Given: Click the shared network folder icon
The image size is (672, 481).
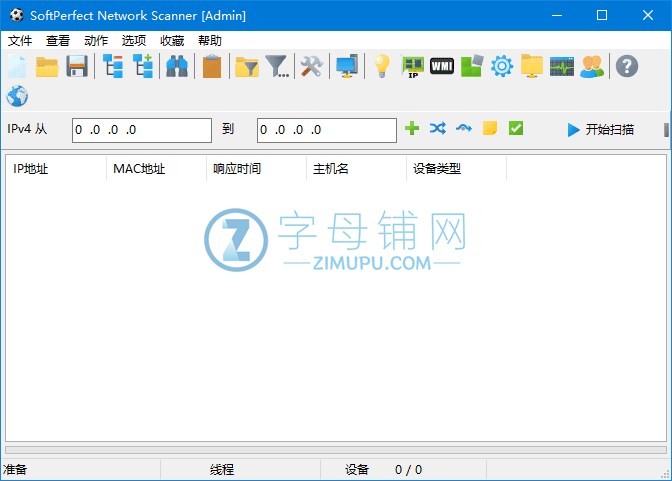Looking at the screenshot, I should point(532,66).
